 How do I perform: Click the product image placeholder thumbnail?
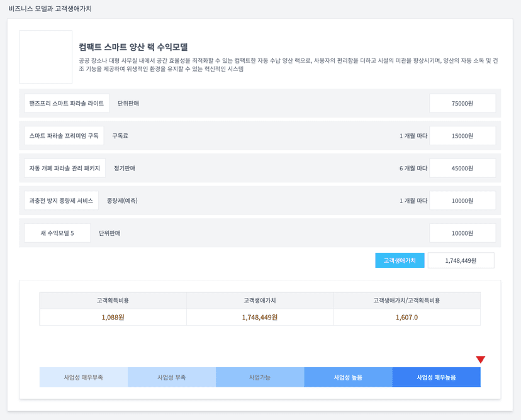[x=45, y=57]
